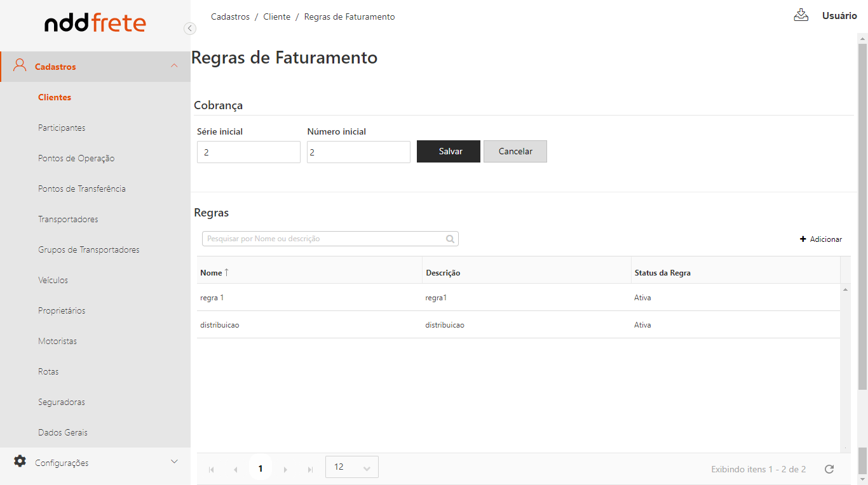
Task: Click the Configurações gear icon
Action: tap(20, 462)
